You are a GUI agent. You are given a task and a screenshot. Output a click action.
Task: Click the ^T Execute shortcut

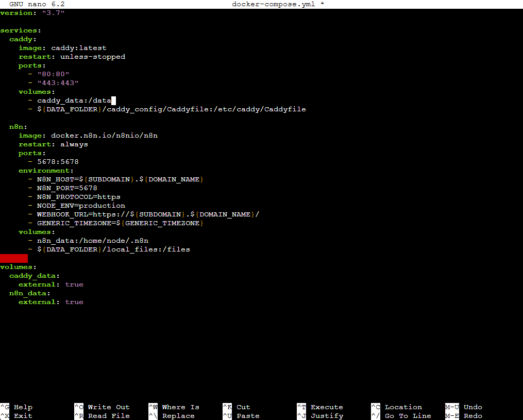320,407
